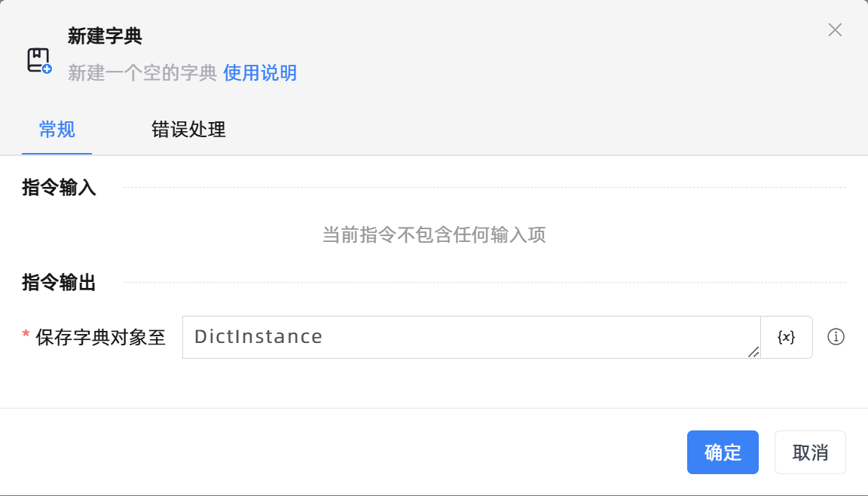
Task: Click the 当前指令不包含任何输入项 placeholder message
Action: [x=434, y=235]
